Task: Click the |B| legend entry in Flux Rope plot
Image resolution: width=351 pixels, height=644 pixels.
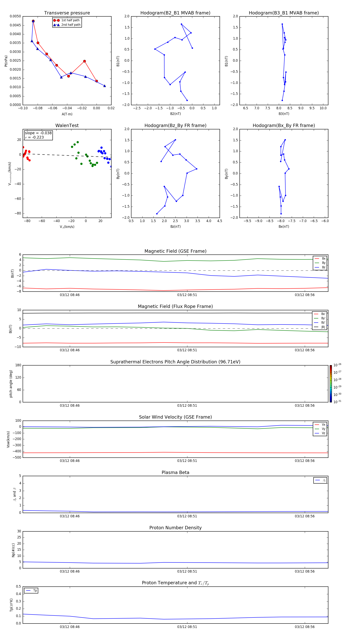Action: coord(320,327)
